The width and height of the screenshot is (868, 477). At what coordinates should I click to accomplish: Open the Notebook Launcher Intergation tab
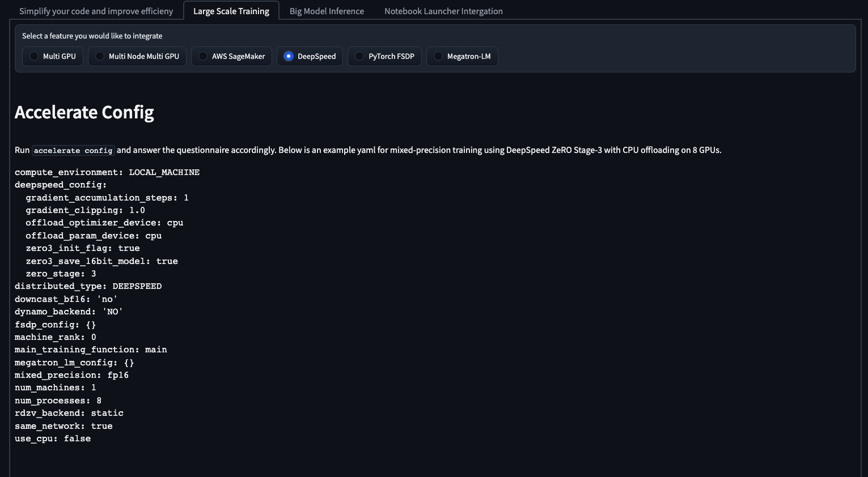click(x=443, y=11)
